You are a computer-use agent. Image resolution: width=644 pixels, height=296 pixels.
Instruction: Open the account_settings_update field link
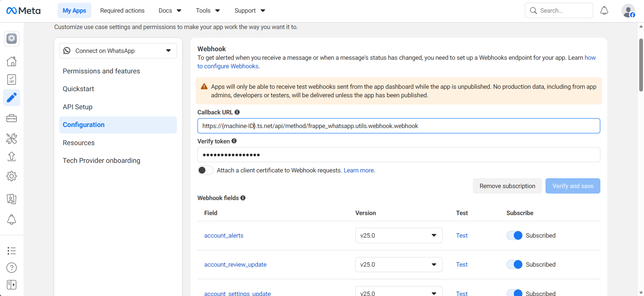coord(237,293)
